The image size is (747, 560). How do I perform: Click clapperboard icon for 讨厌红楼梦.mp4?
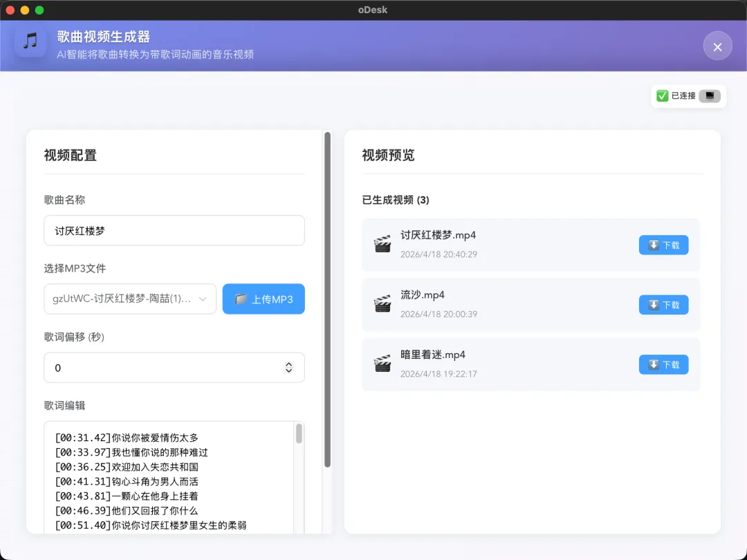point(382,245)
